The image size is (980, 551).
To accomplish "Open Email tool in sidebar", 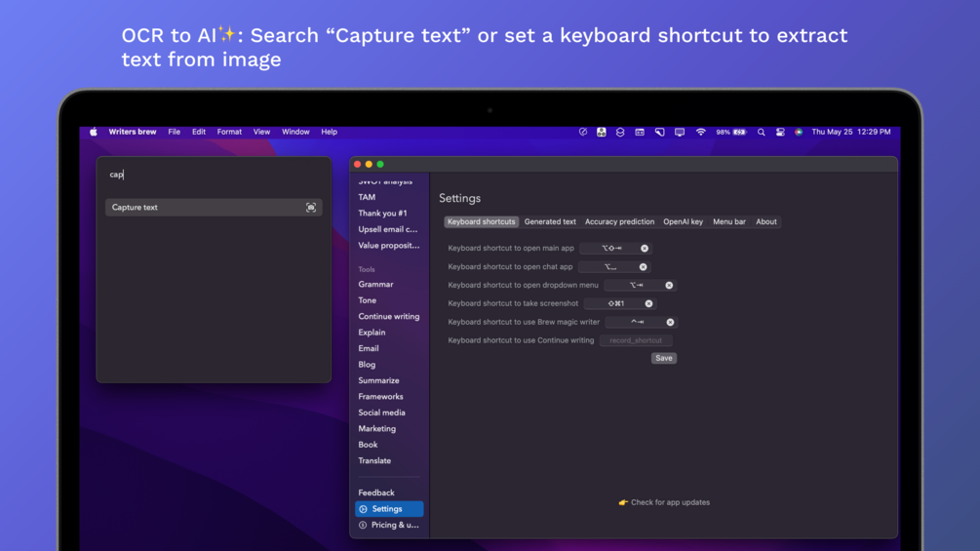I will click(x=369, y=348).
